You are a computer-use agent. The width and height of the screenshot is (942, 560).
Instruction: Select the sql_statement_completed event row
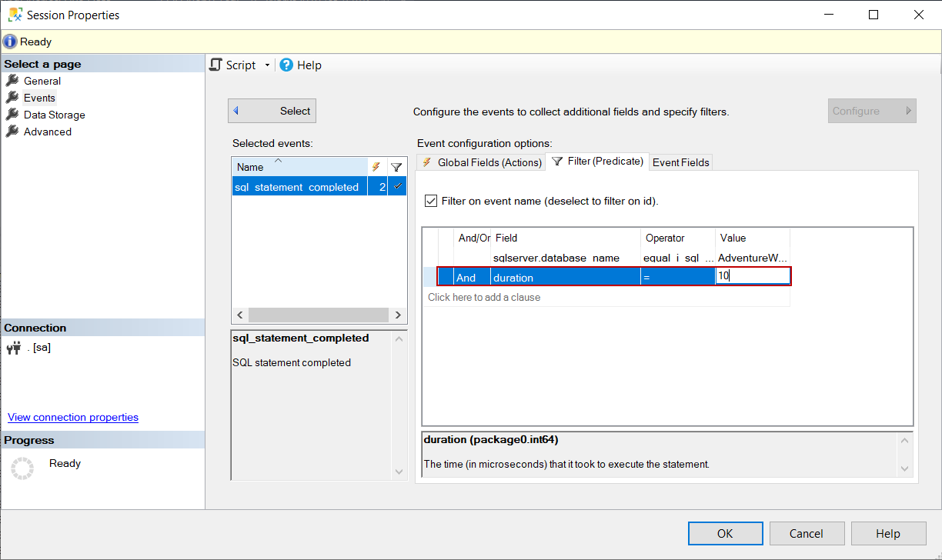pyautogui.click(x=319, y=187)
